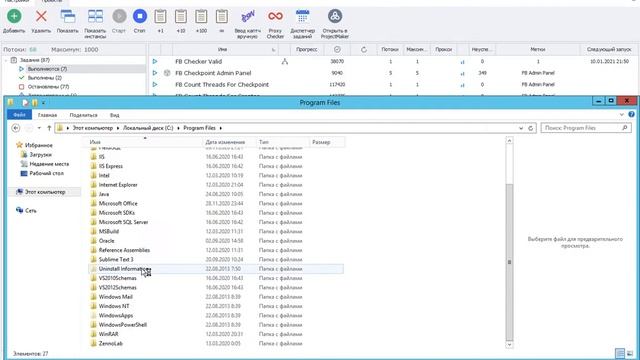The image size is (640, 360).
Task: Click the Explorer up-one-level arrow
Action: tap(49, 128)
